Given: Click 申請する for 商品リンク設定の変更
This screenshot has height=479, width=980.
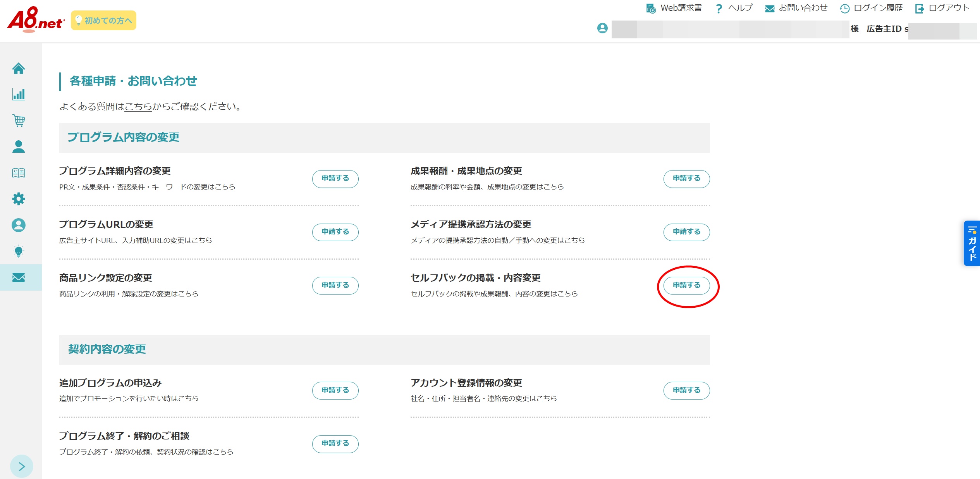Looking at the screenshot, I should pos(335,286).
